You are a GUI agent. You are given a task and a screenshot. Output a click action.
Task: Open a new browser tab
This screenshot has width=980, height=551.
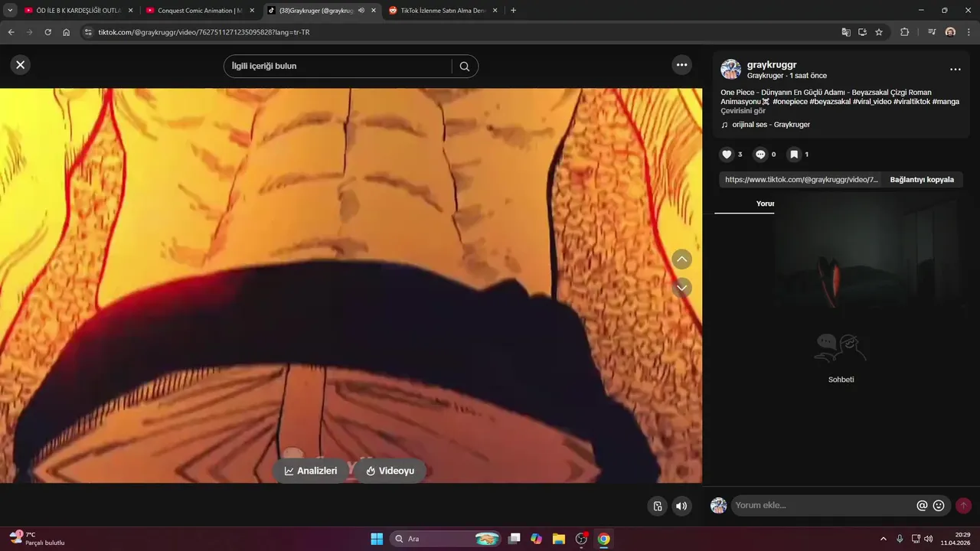click(x=513, y=11)
